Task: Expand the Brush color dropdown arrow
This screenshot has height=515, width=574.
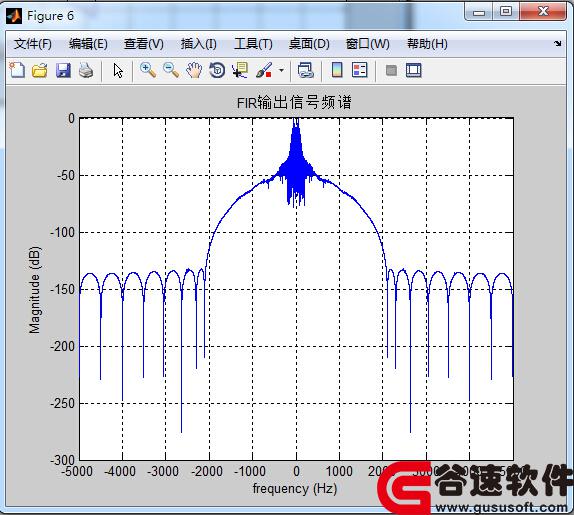Action: point(281,70)
